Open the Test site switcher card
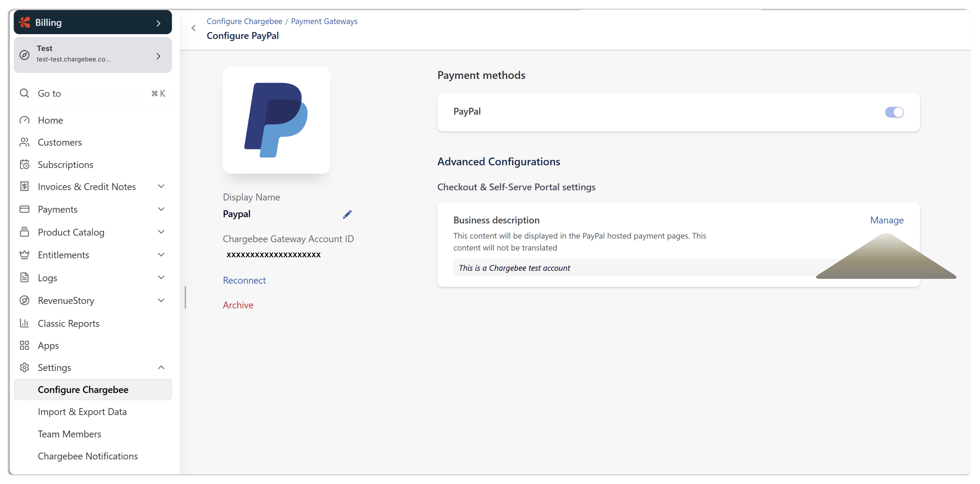This screenshot has width=980, height=484. 93,55
